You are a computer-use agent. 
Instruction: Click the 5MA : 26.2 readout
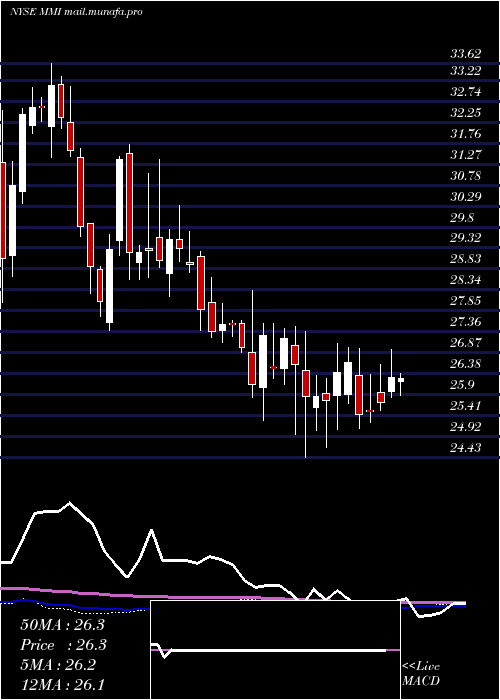coord(58,665)
